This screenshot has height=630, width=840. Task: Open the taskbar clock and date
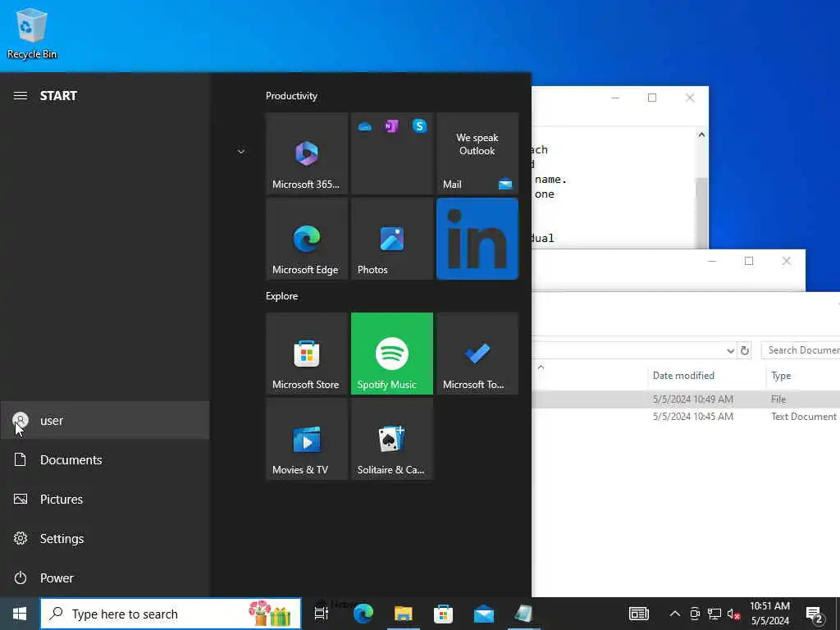769,614
